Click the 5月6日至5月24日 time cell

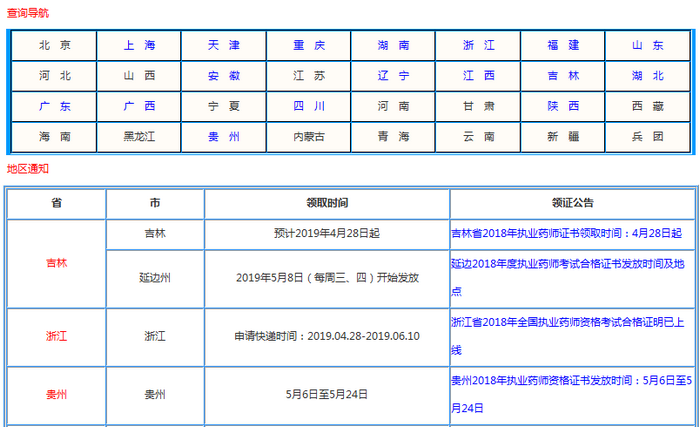(327, 394)
